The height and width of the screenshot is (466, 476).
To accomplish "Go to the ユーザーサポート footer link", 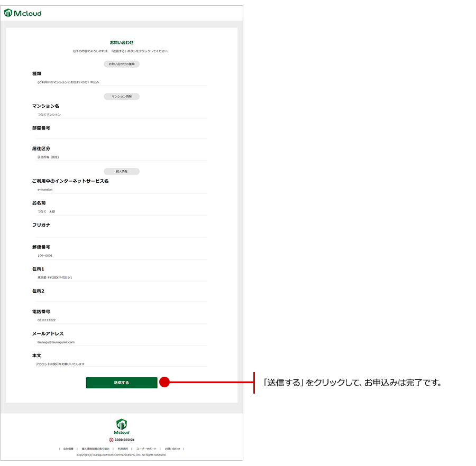I will 147,449.
